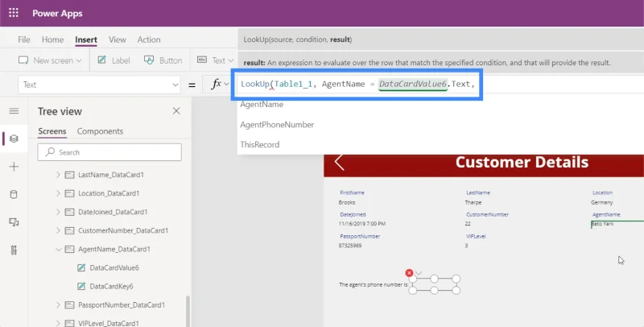The height and width of the screenshot is (327, 644).
Task: Toggle the hamburger menu in left rail
Action: (14, 111)
